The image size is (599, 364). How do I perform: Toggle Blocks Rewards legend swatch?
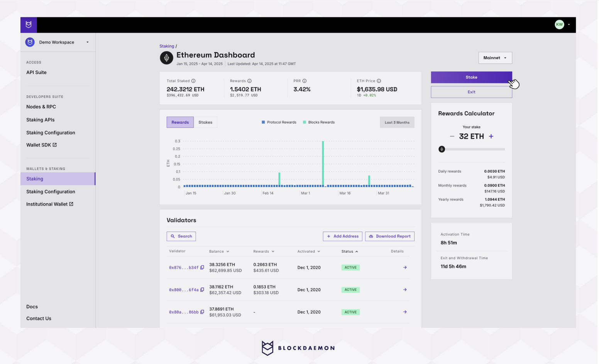[x=305, y=122]
